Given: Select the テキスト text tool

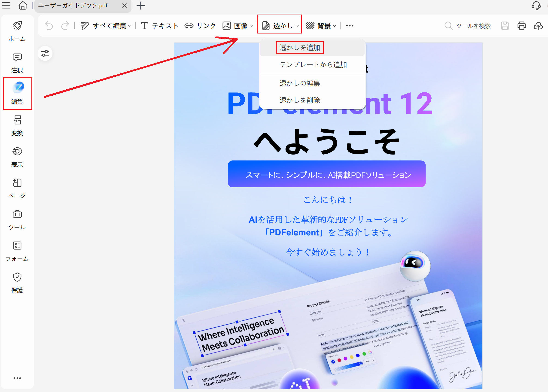Looking at the screenshot, I should [160, 26].
